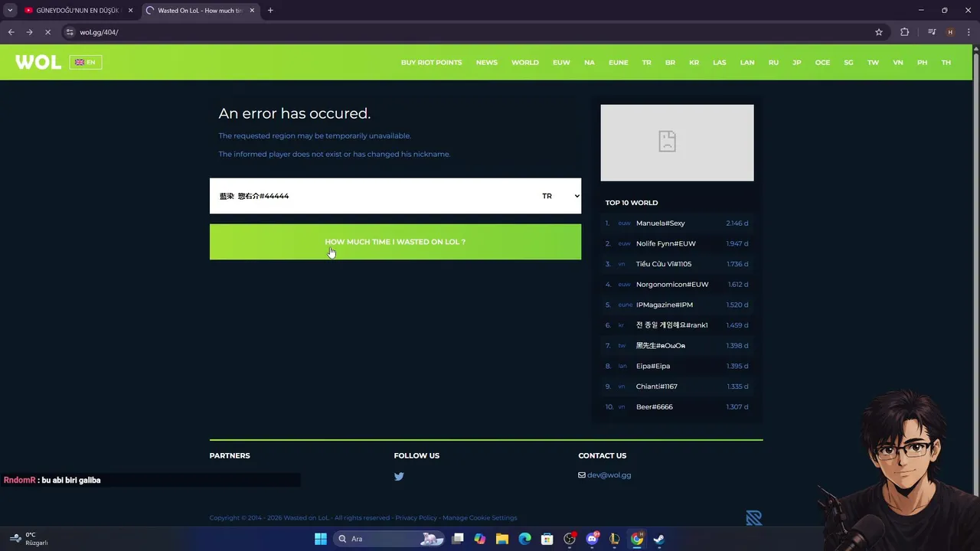Open File Explorer from taskbar

(x=502, y=539)
